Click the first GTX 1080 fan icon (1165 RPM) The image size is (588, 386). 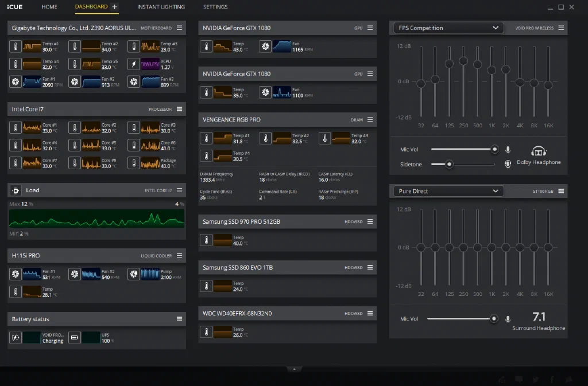(x=265, y=46)
